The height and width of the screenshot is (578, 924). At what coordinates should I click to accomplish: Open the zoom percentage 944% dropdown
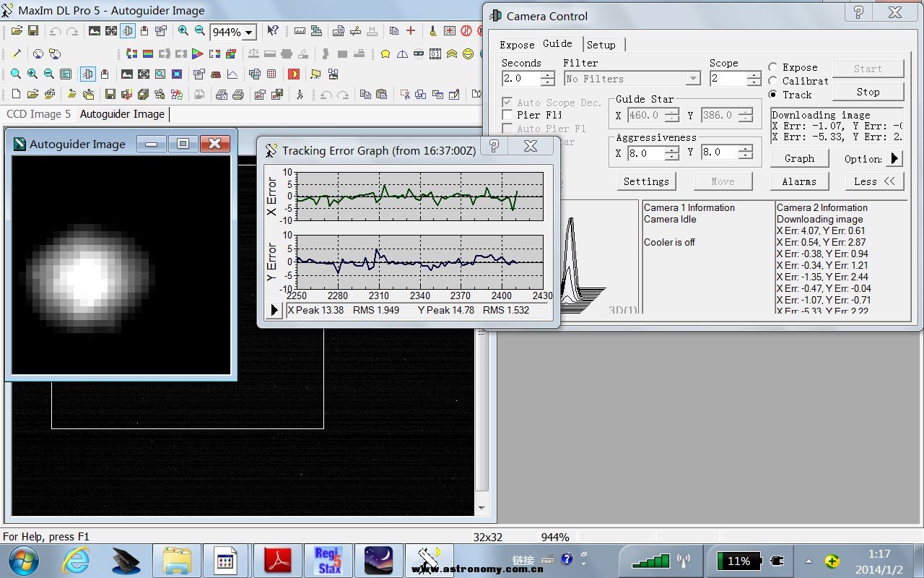point(249,33)
